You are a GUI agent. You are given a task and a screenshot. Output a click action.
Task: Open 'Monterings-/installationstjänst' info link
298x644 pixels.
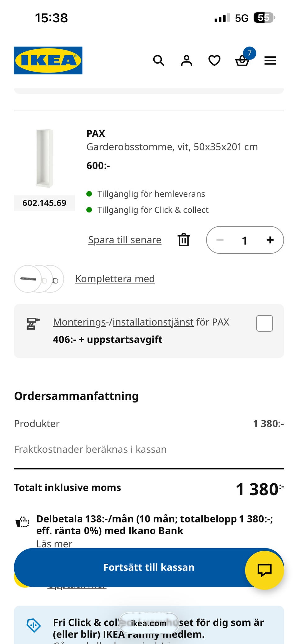123,322
